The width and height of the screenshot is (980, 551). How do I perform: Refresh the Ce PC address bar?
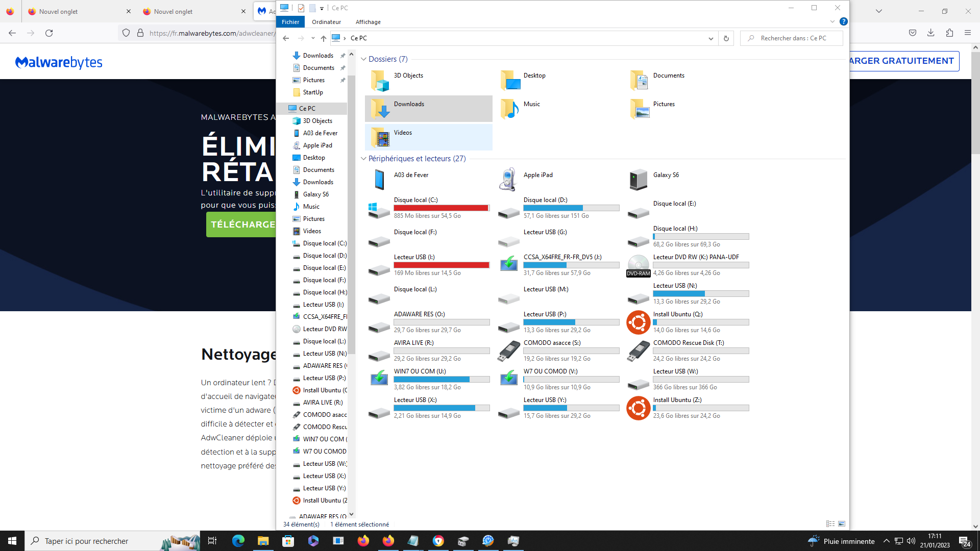726,38
